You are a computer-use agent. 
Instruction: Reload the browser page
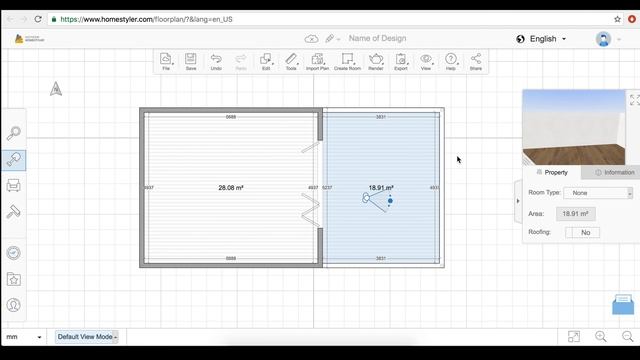pos(38,19)
